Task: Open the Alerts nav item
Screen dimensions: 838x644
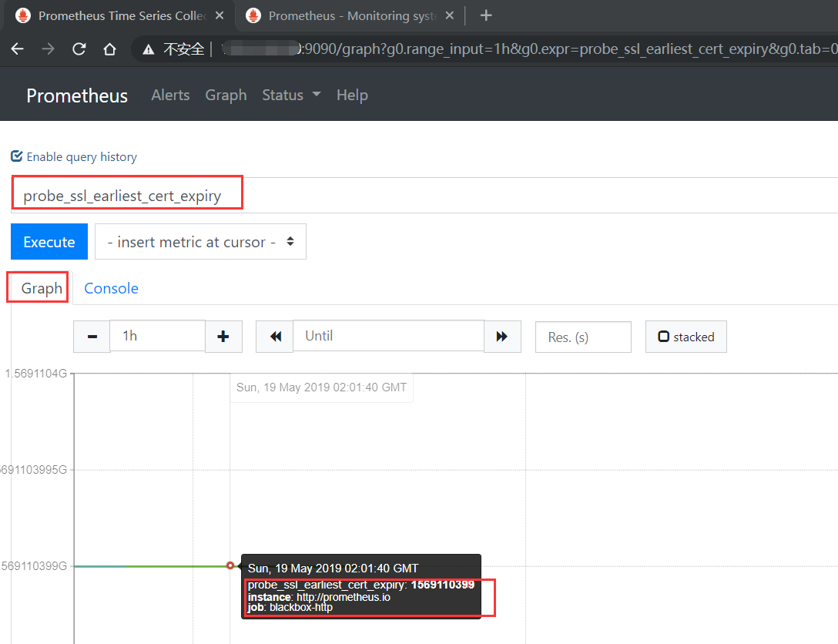Action: click(170, 95)
